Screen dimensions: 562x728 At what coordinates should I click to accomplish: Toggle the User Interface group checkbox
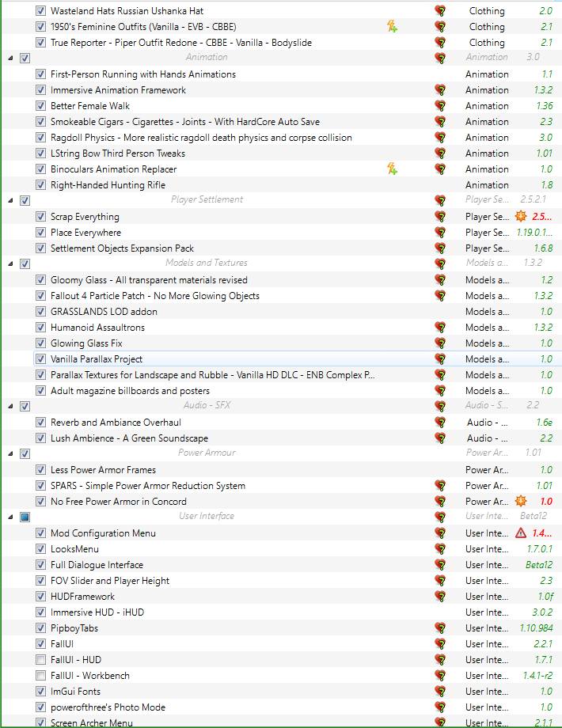25,518
